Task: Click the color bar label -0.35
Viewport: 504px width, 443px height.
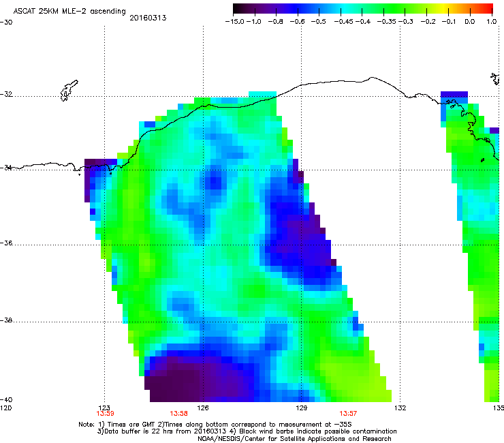Action: point(387,22)
